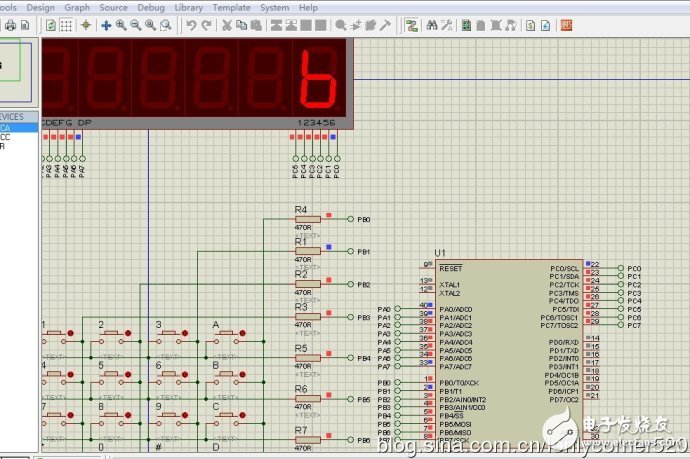Select the highlighted CA device in the list
This screenshot has width=690, height=459.
point(19,128)
